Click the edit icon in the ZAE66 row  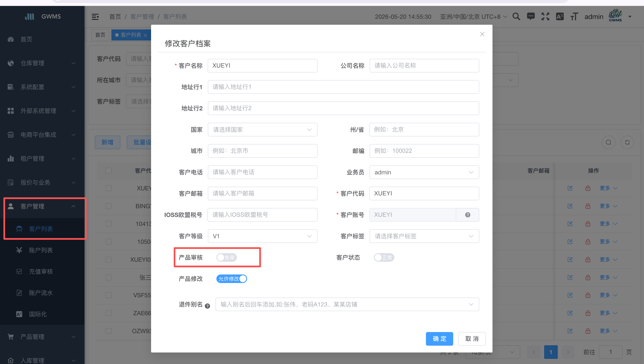570,313
